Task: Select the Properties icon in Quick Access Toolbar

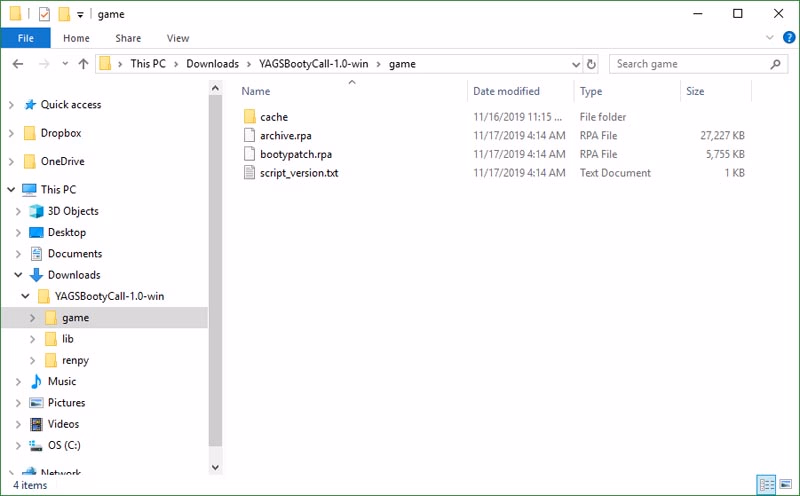Action: click(x=43, y=14)
